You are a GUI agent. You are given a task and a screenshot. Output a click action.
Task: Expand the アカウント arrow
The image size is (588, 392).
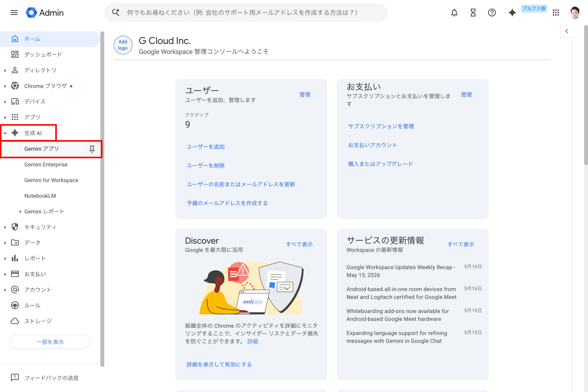coord(5,290)
